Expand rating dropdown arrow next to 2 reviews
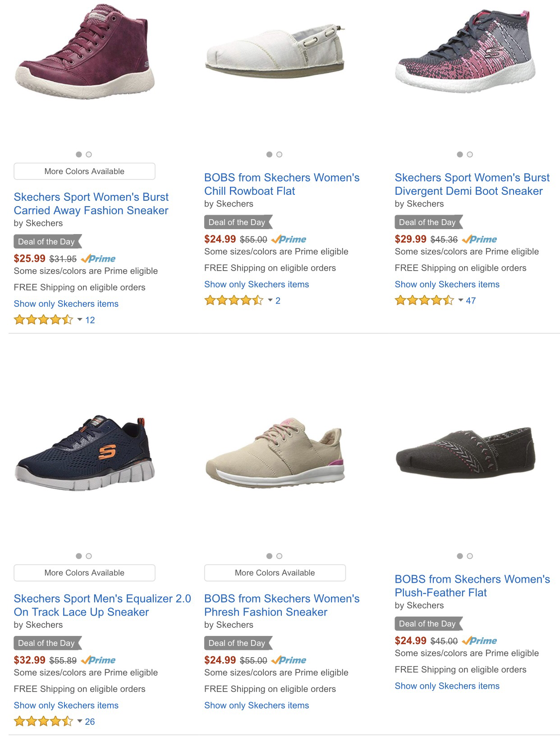 click(271, 300)
